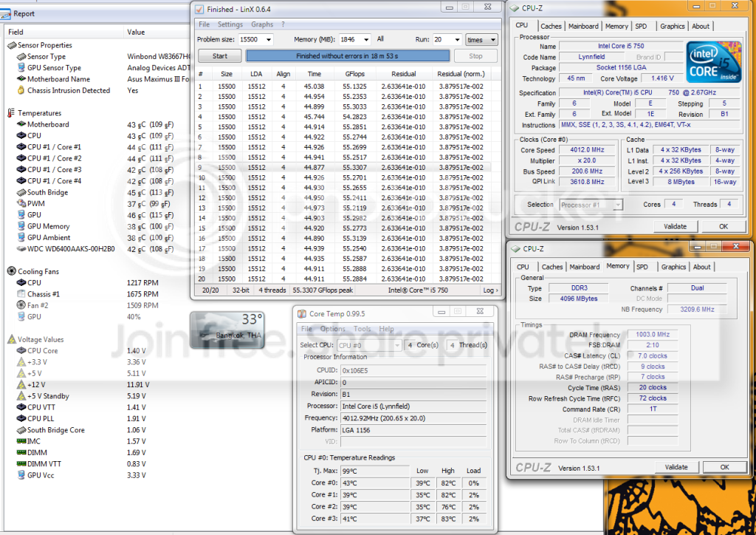Open the Settings menu in LinX
This screenshot has height=535, width=756.
[x=230, y=24]
